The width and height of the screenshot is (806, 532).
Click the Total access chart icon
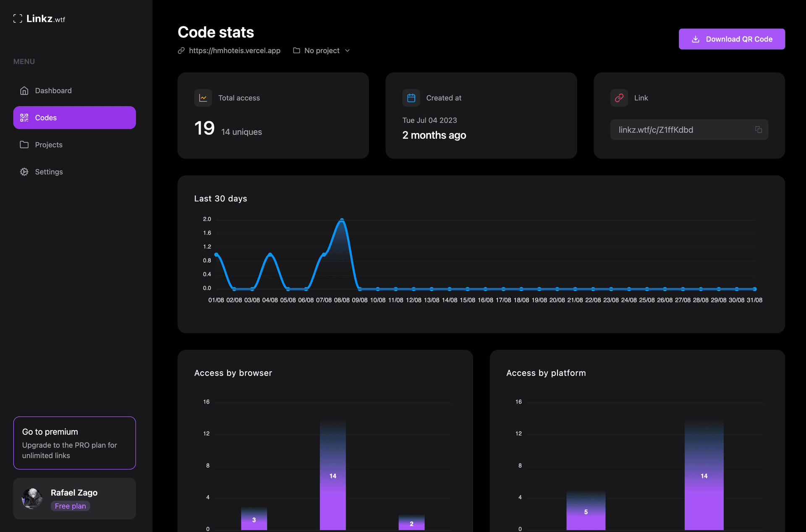[x=203, y=98]
